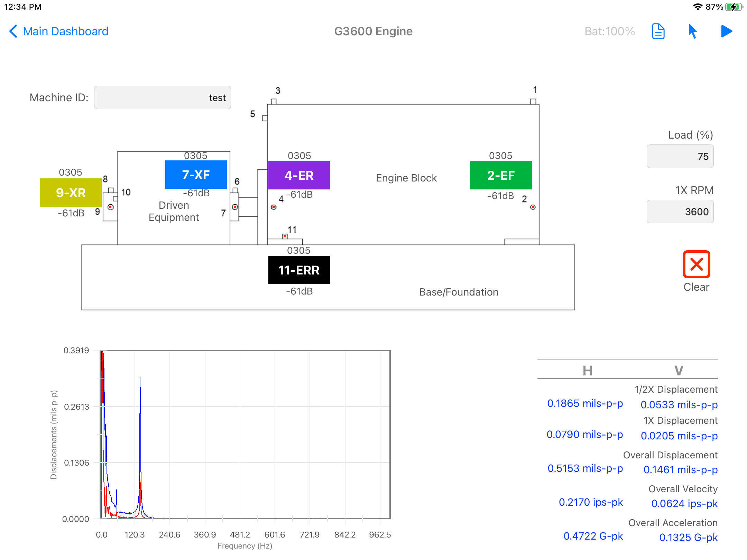Image resolution: width=747 pixels, height=560 pixels.
Task: Tap the 12:34 PM clock
Action: [x=23, y=7]
